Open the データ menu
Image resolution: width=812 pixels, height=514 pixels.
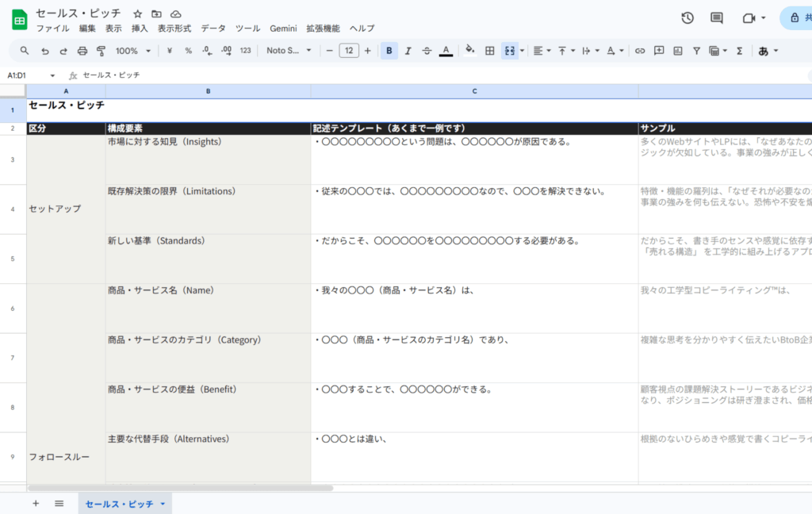[x=213, y=29]
